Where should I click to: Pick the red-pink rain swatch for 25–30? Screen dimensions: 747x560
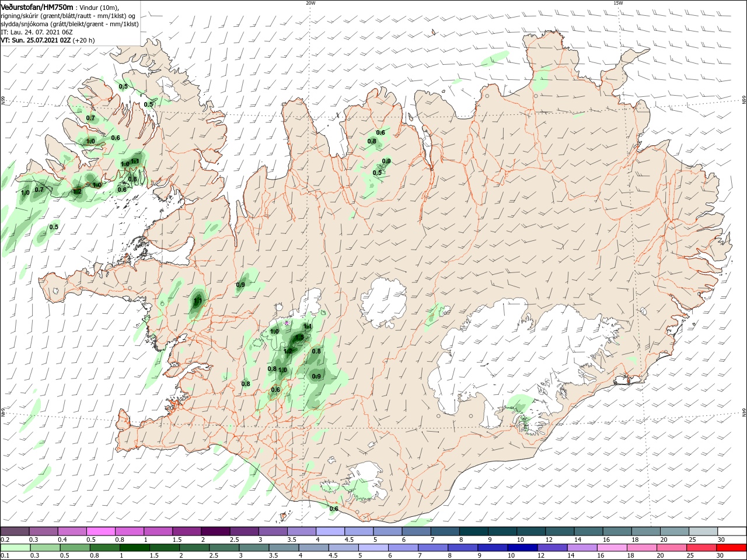[x=702, y=548]
